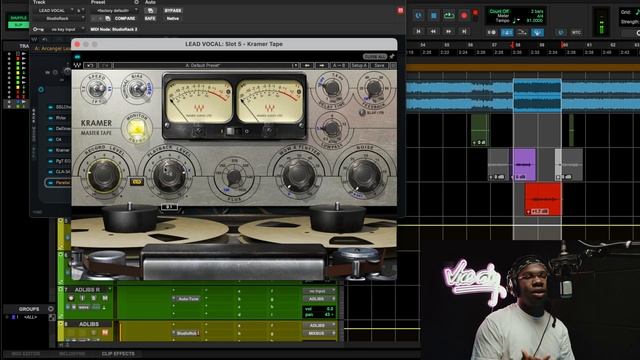The width and height of the screenshot is (640, 360).
Task: Click the left VU meter calibration screw
Action: [199, 131]
